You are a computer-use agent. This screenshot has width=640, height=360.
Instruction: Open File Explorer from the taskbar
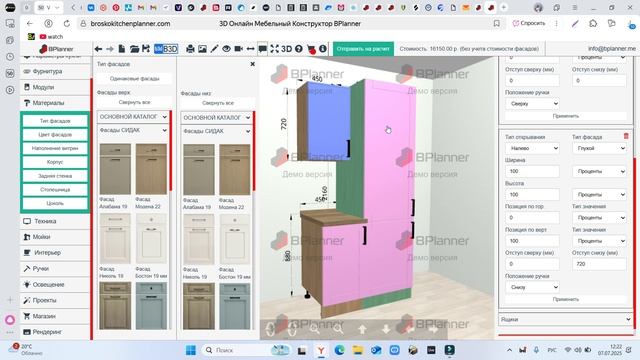358,350
